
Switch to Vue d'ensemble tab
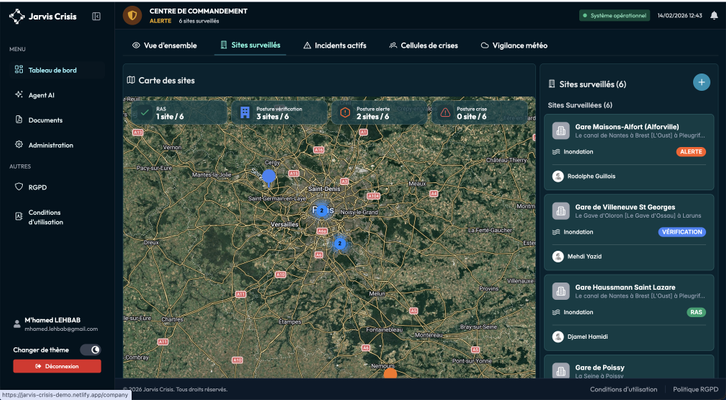pos(165,45)
